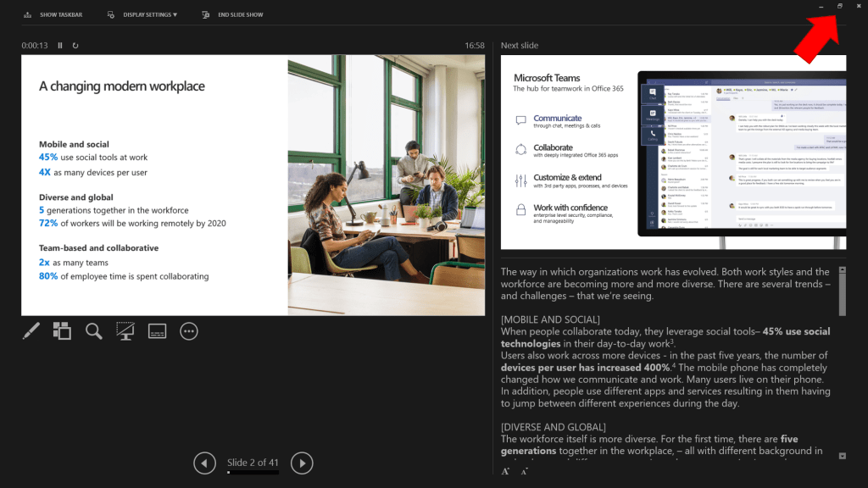Advance to the next slide arrow
868x488 pixels.
[x=302, y=463]
